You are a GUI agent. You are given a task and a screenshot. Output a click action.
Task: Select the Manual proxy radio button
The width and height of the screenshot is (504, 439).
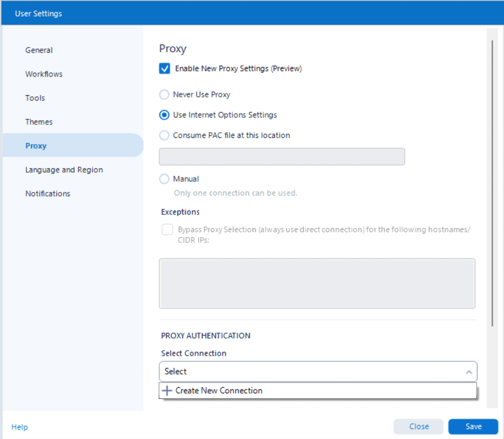(x=164, y=179)
